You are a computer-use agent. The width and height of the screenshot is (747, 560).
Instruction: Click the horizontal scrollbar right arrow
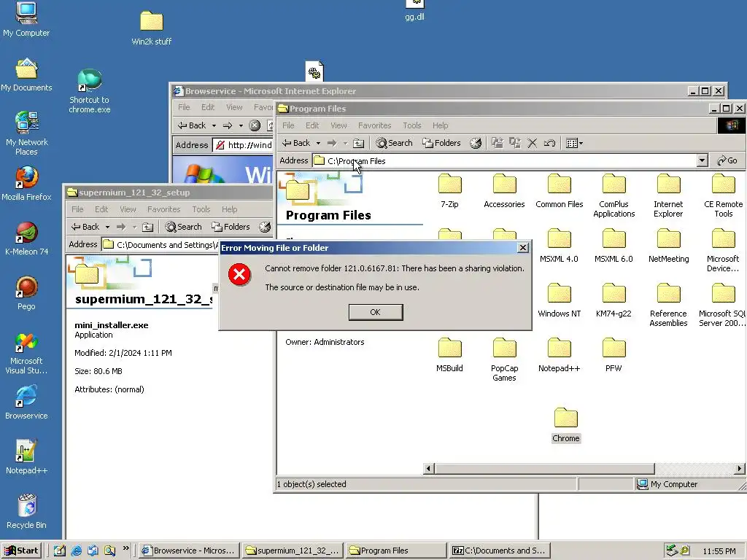[739, 469]
